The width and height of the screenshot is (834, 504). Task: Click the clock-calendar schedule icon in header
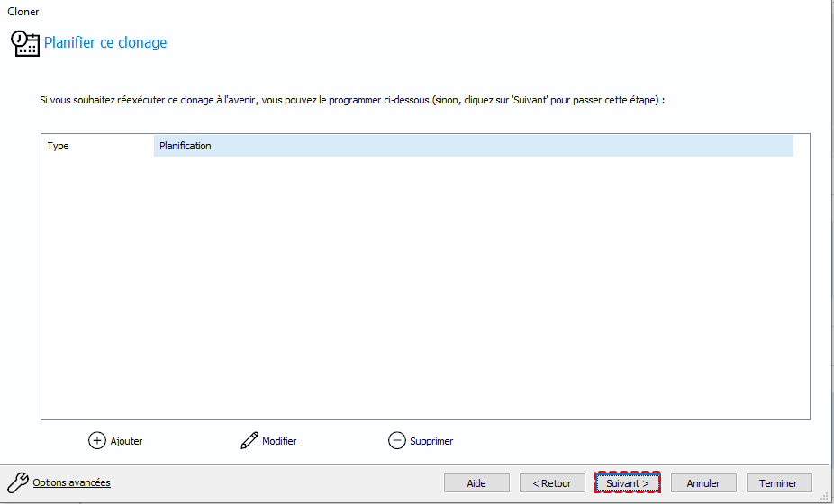pos(24,43)
